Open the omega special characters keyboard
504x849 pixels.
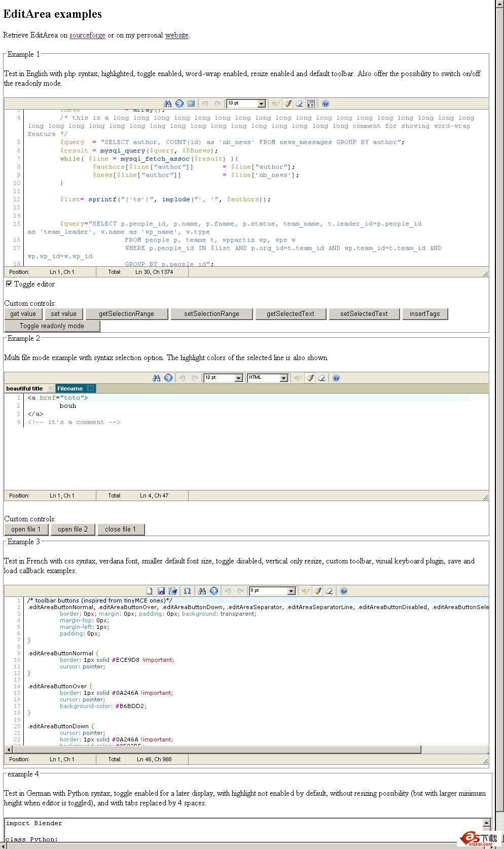pos(187,591)
